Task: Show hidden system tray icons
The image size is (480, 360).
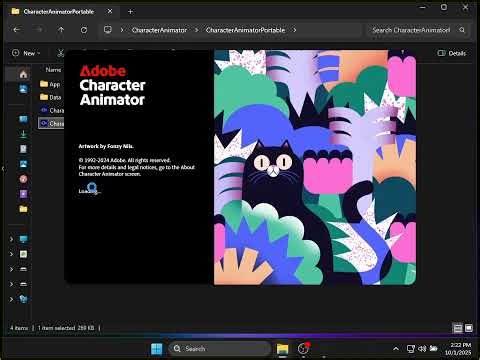Action: 396,349
